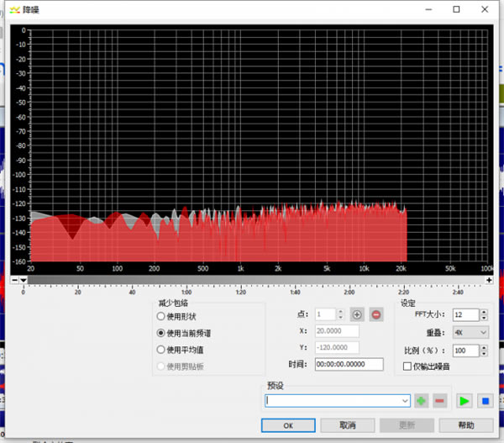Screen dimensions: 504x443
Task: Click the red remove point icon
Action: [375, 314]
